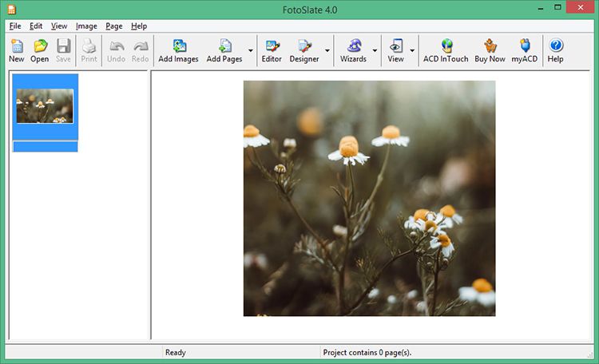Expand the Add Pages dropdown arrow
This screenshot has height=364, width=599.
(x=251, y=50)
